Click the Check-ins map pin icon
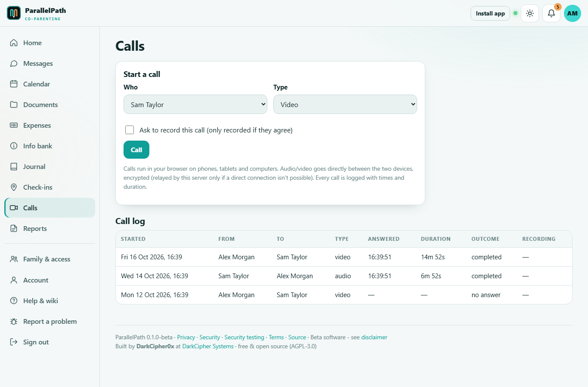This screenshot has width=588, height=387. coord(14,187)
